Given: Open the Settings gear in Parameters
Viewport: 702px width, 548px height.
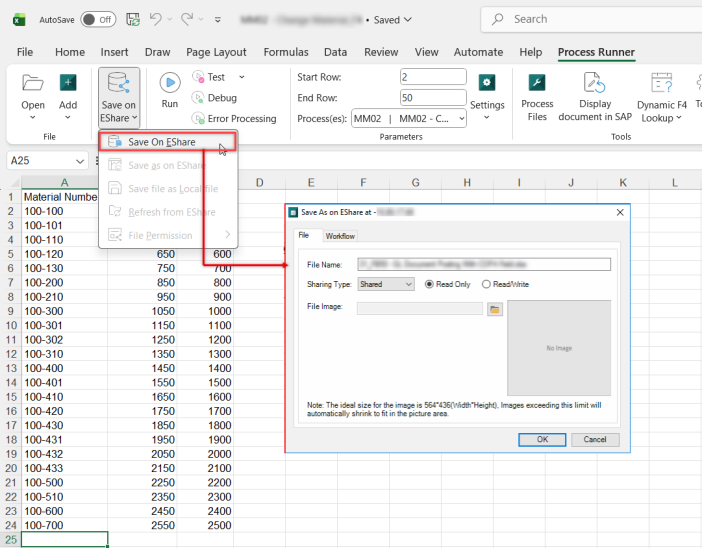Looking at the screenshot, I should tap(486, 83).
